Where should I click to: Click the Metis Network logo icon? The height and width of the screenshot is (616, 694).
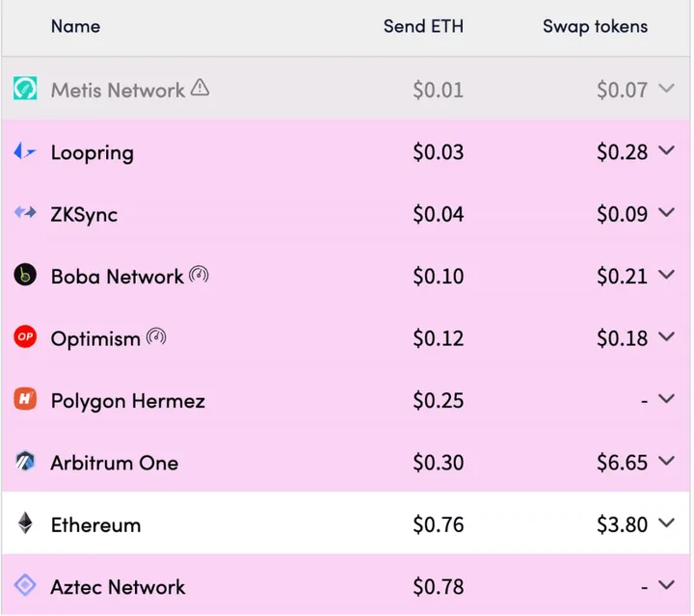click(25, 90)
